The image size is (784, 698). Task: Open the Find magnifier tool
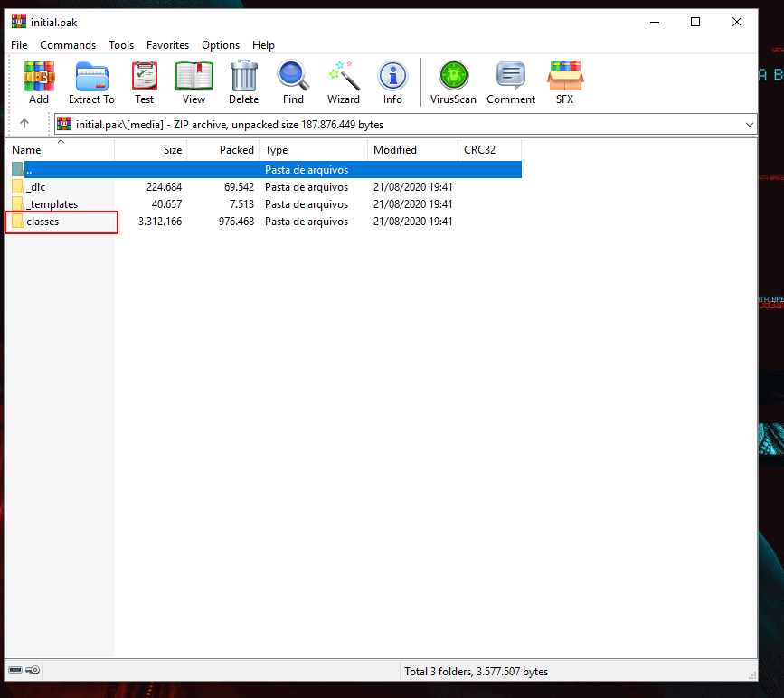pos(293,82)
